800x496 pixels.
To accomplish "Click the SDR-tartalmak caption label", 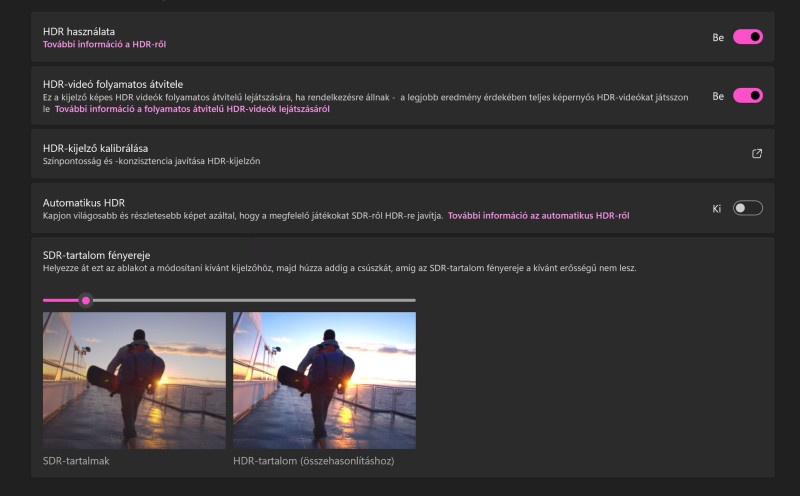I will click(x=76, y=461).
